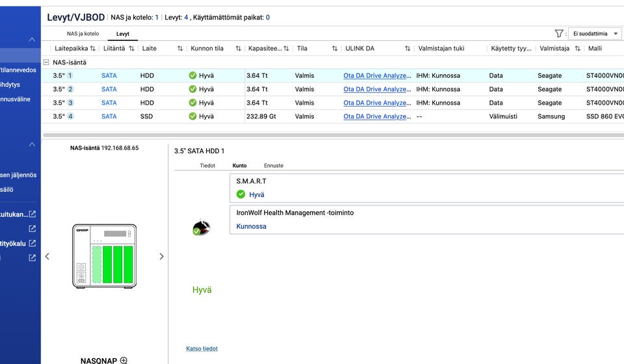Screen dimensions: 624x364
Task: Click the IronWolf Health Management disk icon
Action: (201, 227)
